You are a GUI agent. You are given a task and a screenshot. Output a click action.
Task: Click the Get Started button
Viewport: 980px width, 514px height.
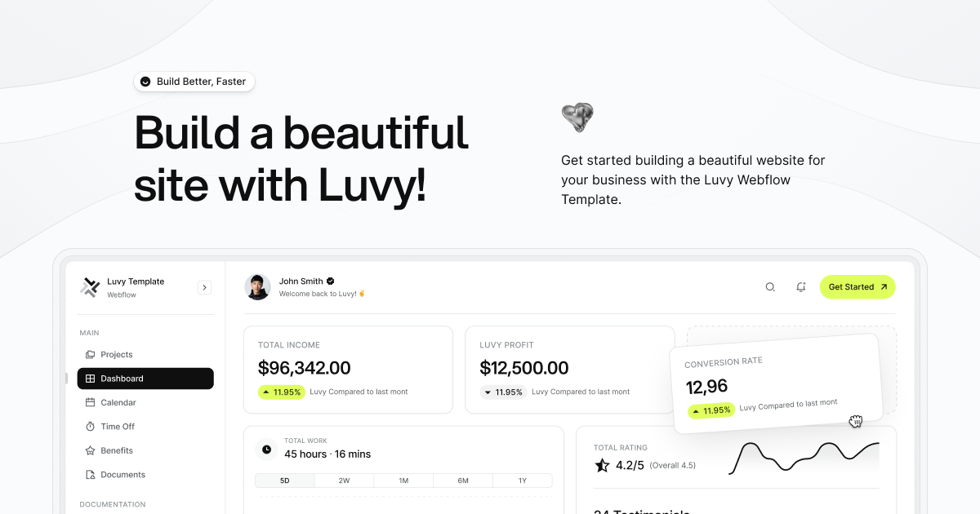(857, 286)
